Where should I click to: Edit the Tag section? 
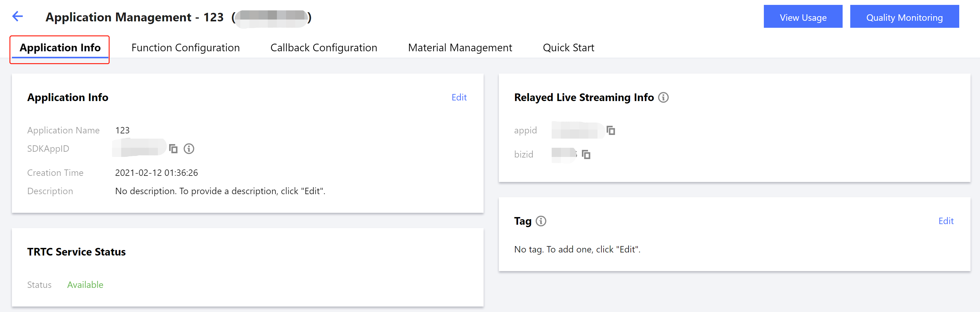pos(946,221)
